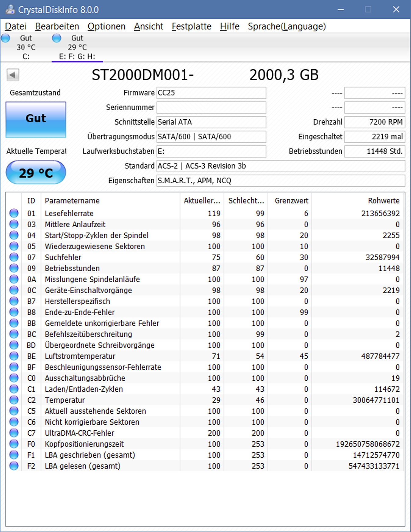Click the Laufwerksbuchstaben field E:

tap(211, 151)
